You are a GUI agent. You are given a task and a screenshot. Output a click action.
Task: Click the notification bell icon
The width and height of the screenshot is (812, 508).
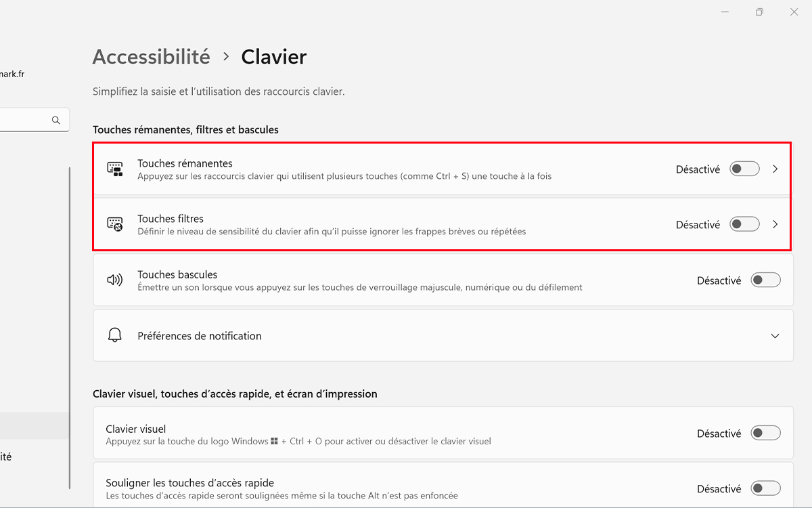[x=115, y=335]
